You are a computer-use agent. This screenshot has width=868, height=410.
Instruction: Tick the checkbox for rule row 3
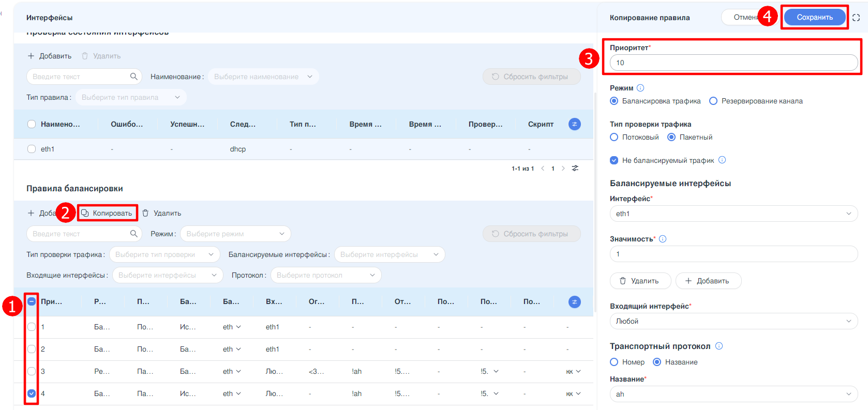coord(32,371)
